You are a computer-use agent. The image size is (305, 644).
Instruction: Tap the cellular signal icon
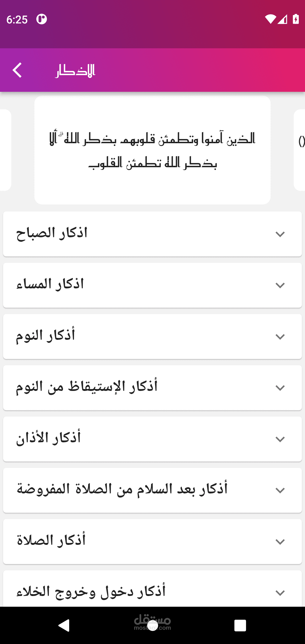click(283, 19)
